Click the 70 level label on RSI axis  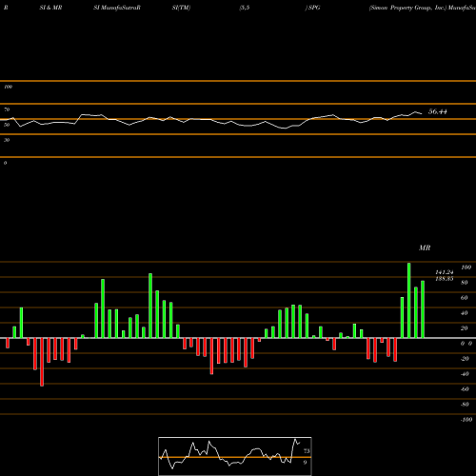coord(7,109)
